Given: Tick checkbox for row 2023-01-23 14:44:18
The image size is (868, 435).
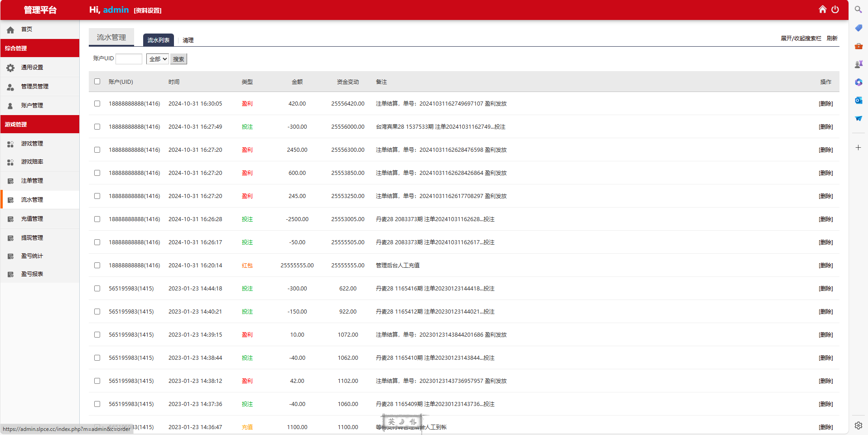Looking at the screenshot, I should tap(97, 288).
